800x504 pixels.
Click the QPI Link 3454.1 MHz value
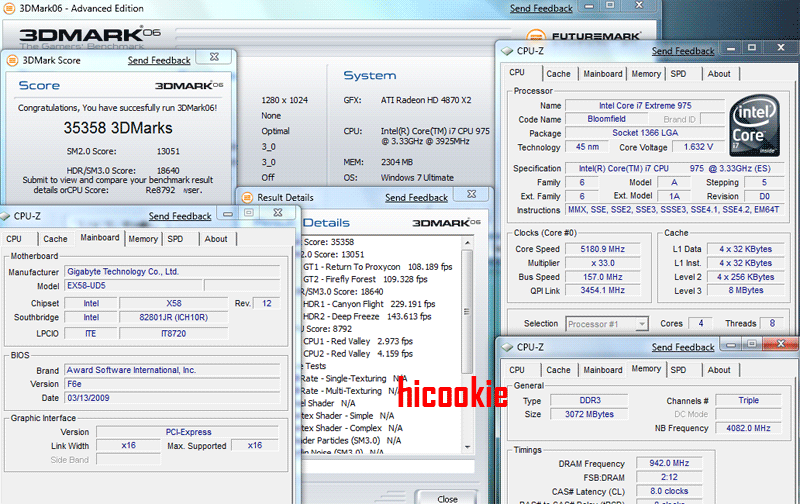click(603, 290)
